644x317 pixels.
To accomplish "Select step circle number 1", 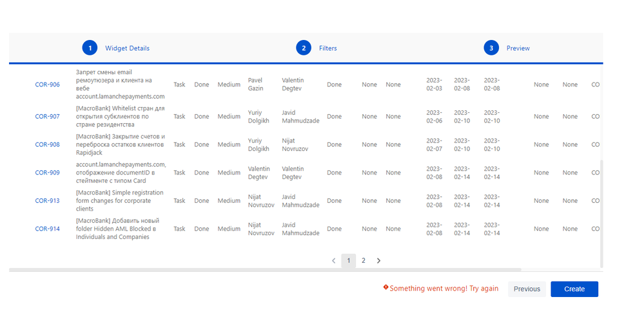I will pyautogui.click(x=90, y=48).
